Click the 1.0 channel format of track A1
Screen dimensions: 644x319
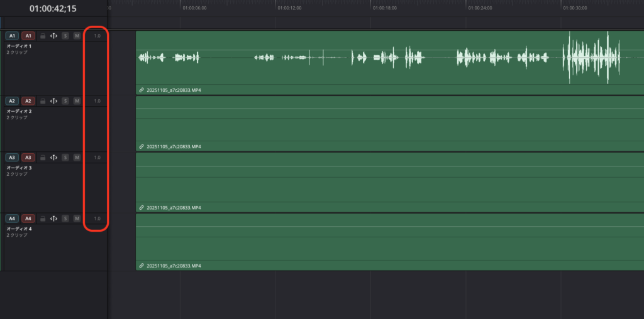(97, 36)
